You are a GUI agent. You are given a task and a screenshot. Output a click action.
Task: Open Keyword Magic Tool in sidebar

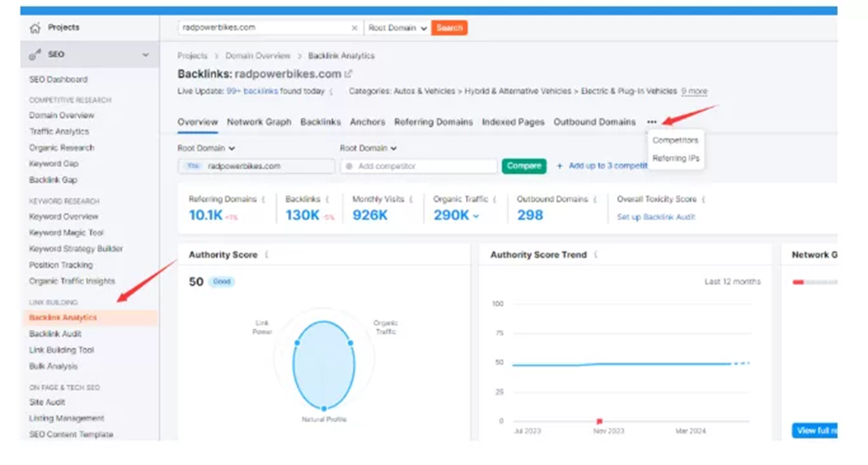[x=66, y=232]
